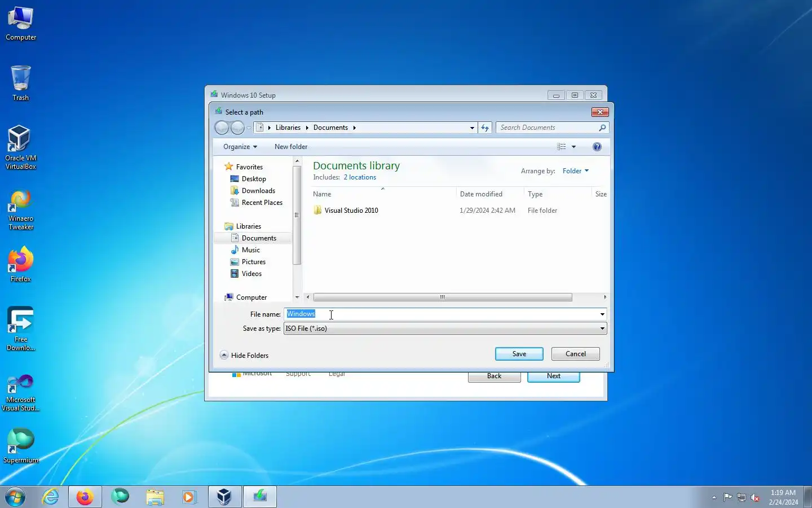
Task: Select Videos library in navigation pane
Action: click(x=251, y=274)
